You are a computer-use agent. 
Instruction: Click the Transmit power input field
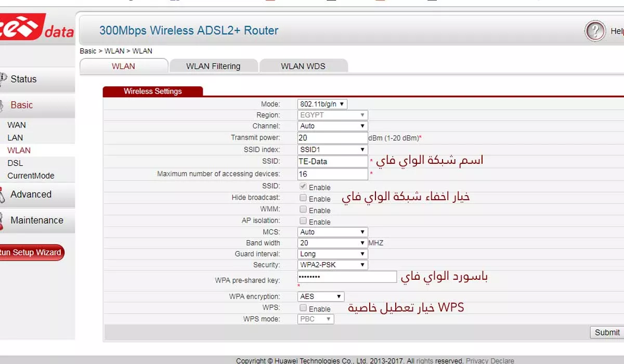pyautogui.click(x=333, y=138)
